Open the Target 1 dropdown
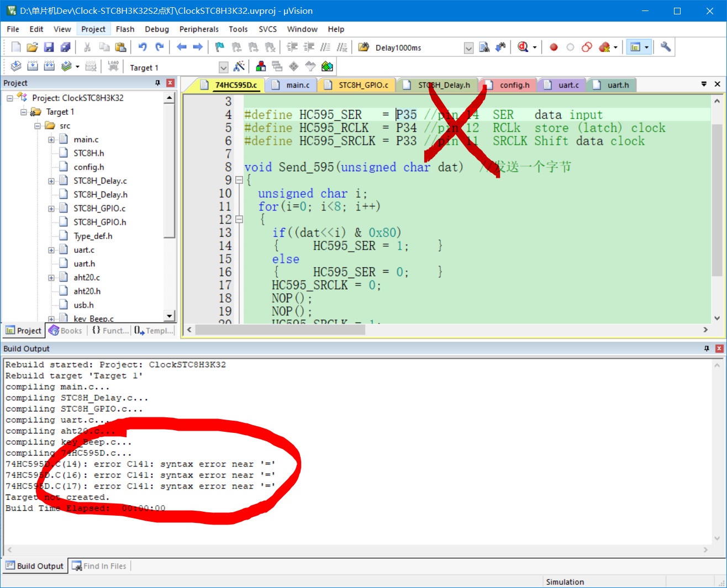 pyautogui.click(x=223, y=67)
